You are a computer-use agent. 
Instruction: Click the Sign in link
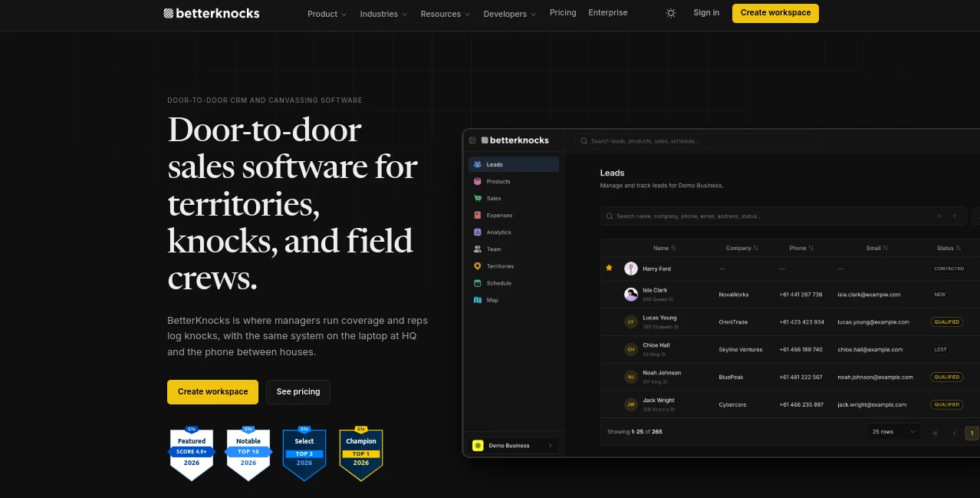pos(706,13)
